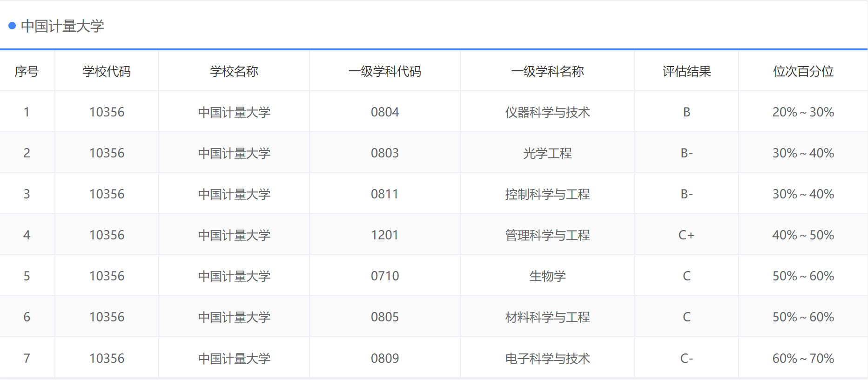This screenshot has width=868, height=380.
Task: Select the 生物学 subject cell
Action: click(547, 276)
